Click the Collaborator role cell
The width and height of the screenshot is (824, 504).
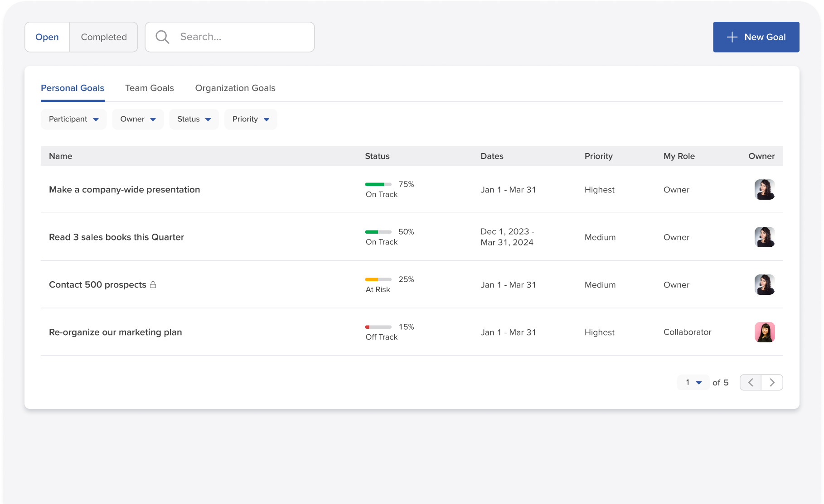(687, 332)
